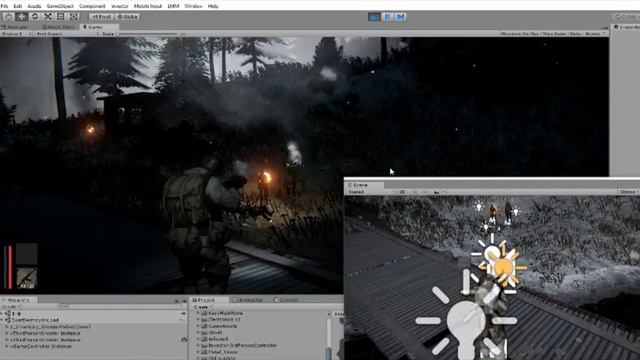
Task: Toggle the Stats overlay button
Action: (576, 34)
